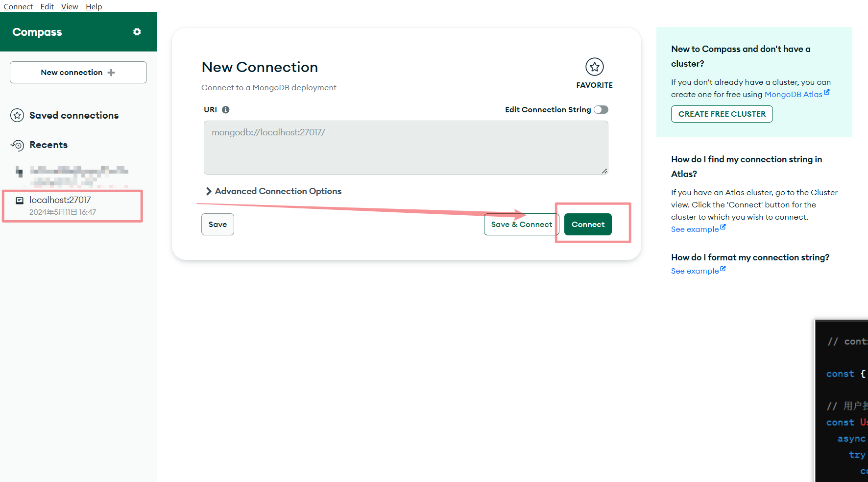Screen dimensions: 868x482
Task: Click the URI info icon
Action: pyautogui.click(x=226, y=110)
